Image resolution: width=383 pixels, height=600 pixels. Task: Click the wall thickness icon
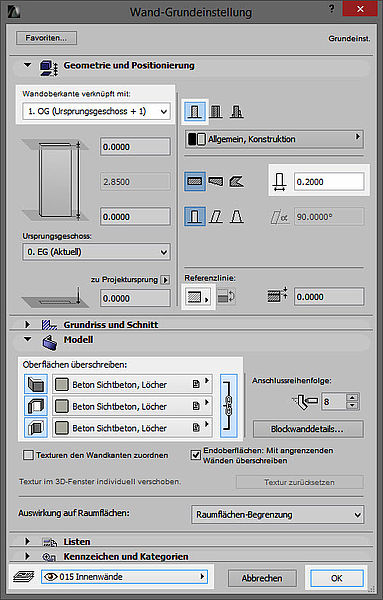[x=280, y=181]
